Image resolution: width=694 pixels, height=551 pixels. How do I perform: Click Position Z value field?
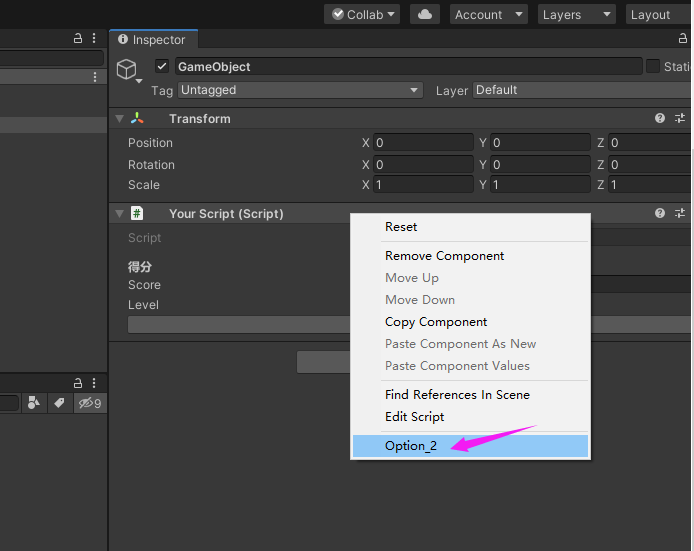coord(651,143)
